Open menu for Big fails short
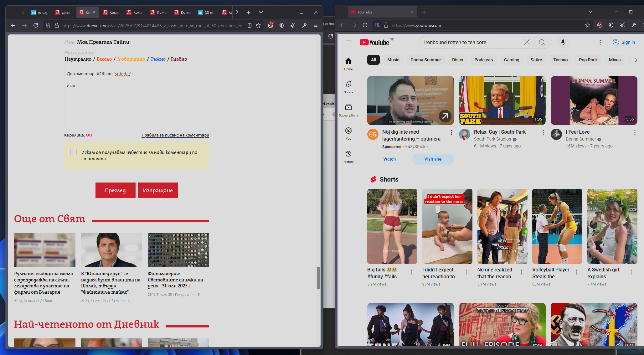Image resolution: width=644 pixels, height=355 pixels. [x=412, y=272]
